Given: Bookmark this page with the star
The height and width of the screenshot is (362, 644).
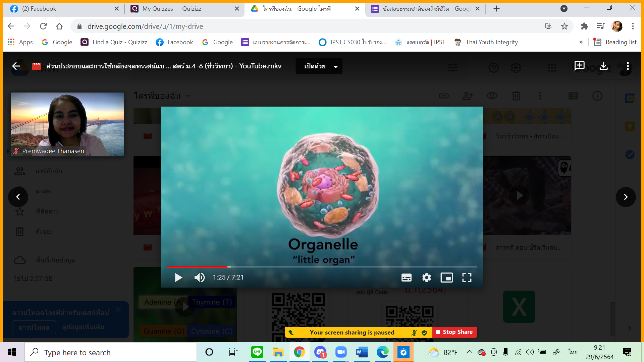Looking at the screenshot, I should [x=565, y=26].
